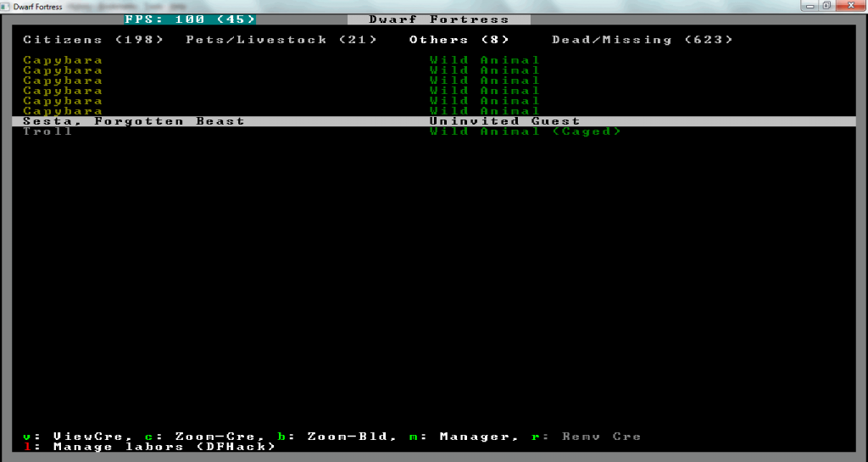Select the Sesta, Forgotten Beast row
This screenshot has height=462, width=868.
coord(434,121)
